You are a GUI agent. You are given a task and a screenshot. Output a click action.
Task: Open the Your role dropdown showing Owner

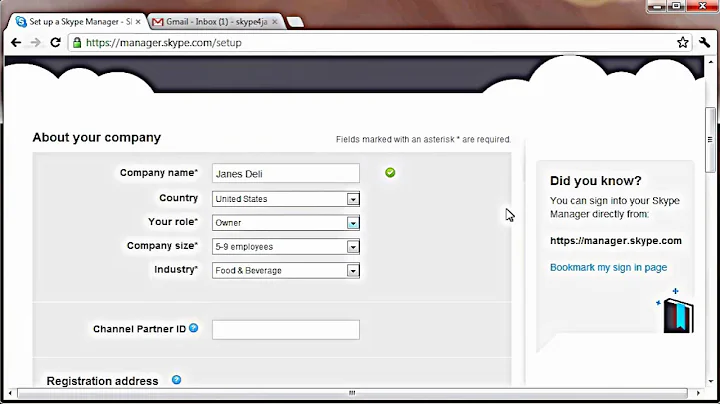(286, 223)
